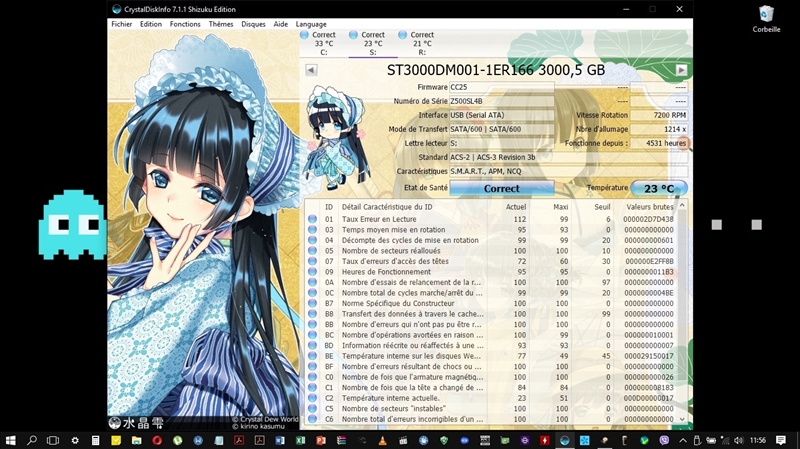Screen dimensions: 800x449
Task: Select the 'Heures de Fonctionnement' row
Action: (491, 271)
